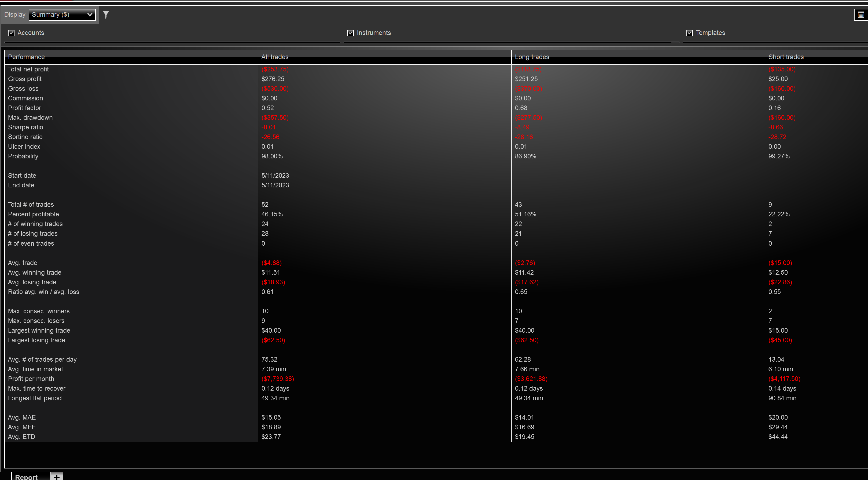Open the calendar grid icon

click(861, 15)
